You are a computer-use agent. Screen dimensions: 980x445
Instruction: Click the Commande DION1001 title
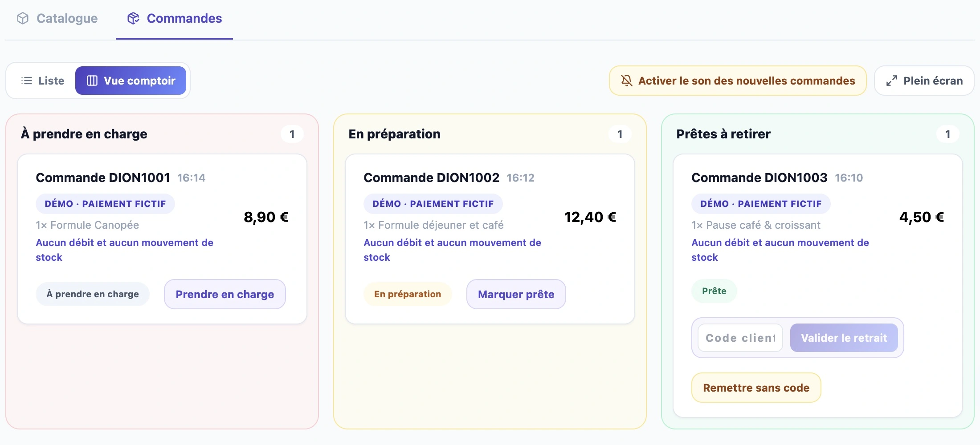103,178
